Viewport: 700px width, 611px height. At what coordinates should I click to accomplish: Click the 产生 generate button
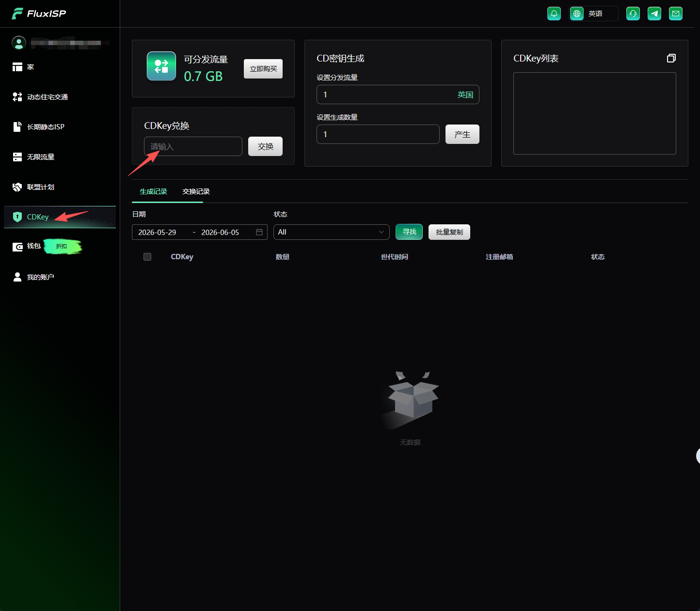[462, 134]
